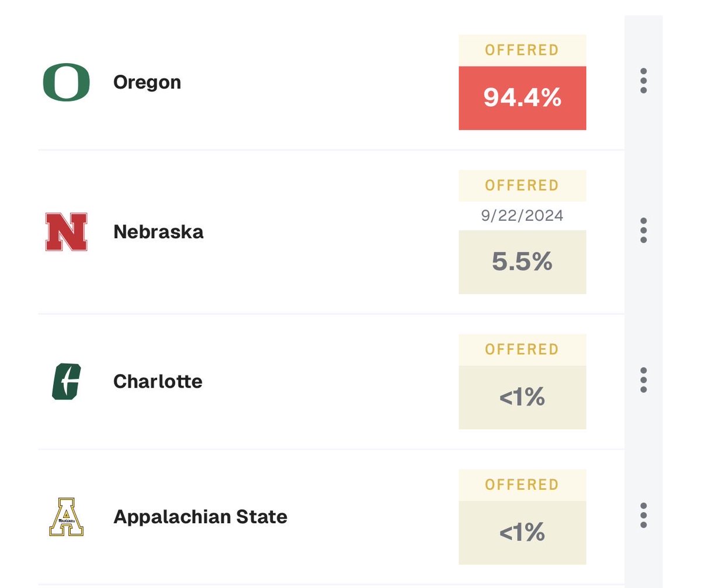Click Charlotte's <1% prediction box
This screenshot has height=588, width=701.
click(x=522, y=398)
